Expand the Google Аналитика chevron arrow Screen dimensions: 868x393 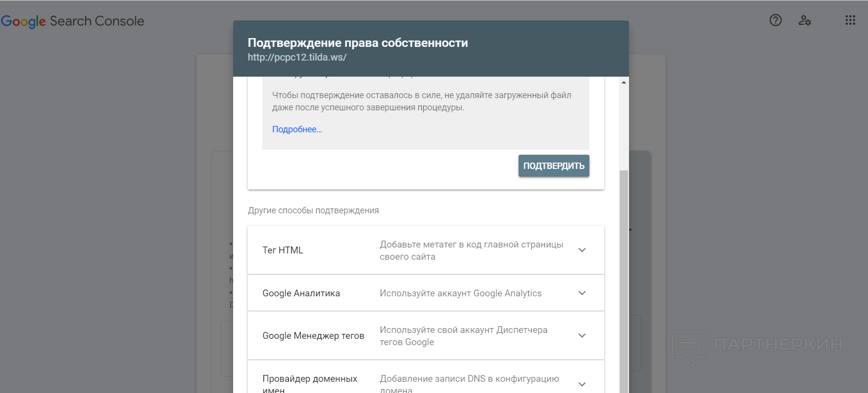pyautogui.click(x=582, y=293)
